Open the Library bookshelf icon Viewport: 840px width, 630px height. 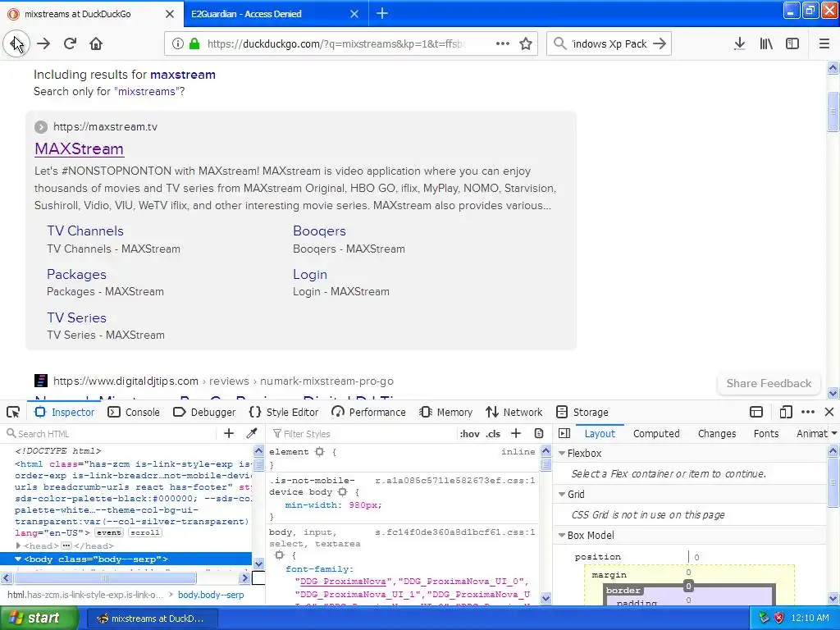766,43
